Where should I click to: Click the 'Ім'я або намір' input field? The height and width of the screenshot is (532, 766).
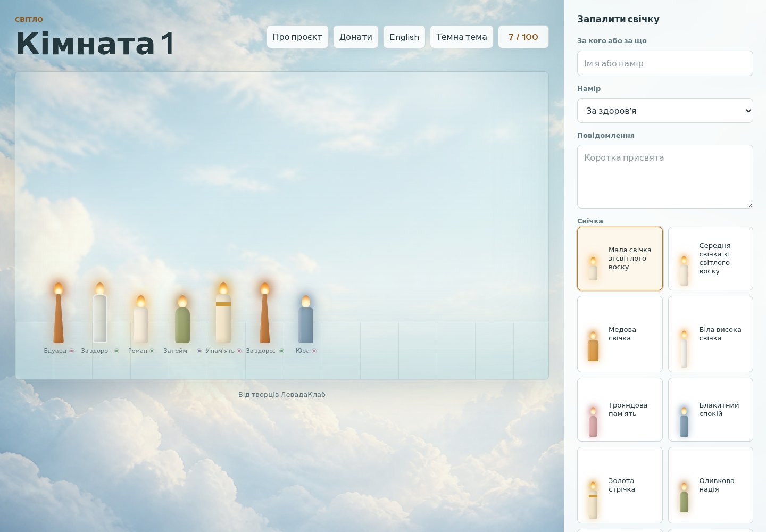point(665,63)
